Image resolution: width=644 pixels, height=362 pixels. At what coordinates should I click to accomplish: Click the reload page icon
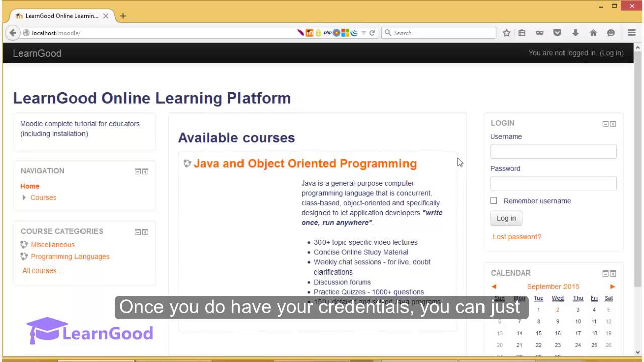click(372, 33)
